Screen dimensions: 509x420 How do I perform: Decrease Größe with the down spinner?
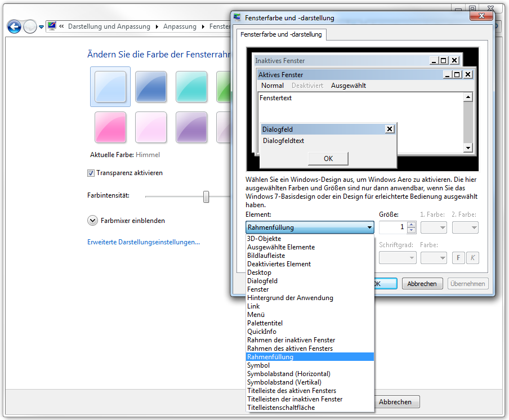[x=411, y=230]
